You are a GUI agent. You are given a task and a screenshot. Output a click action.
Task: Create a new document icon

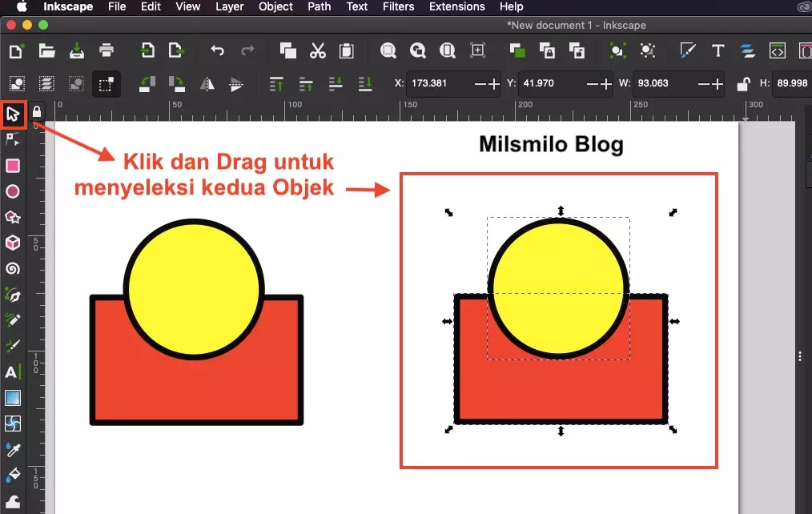click(x=17, y=50)
